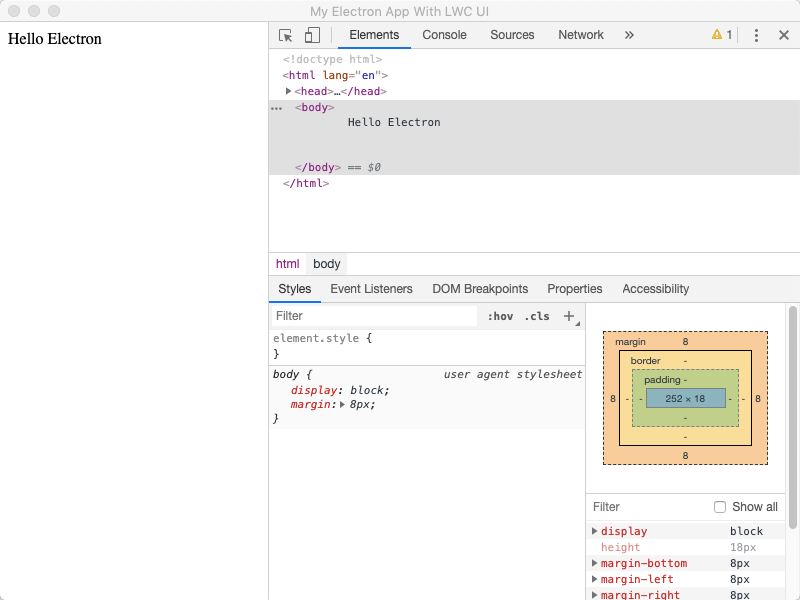800x600 pixels.
Task: Expand the computed margin-right property
Action: (594, 595)
